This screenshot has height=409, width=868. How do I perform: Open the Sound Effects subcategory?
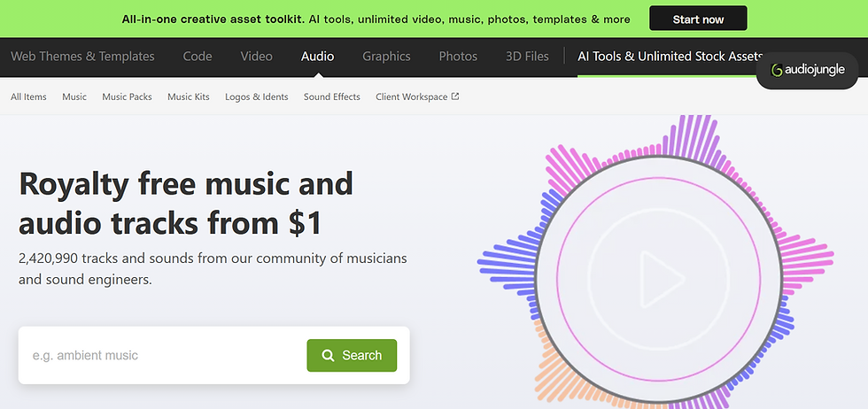(331, 96)
